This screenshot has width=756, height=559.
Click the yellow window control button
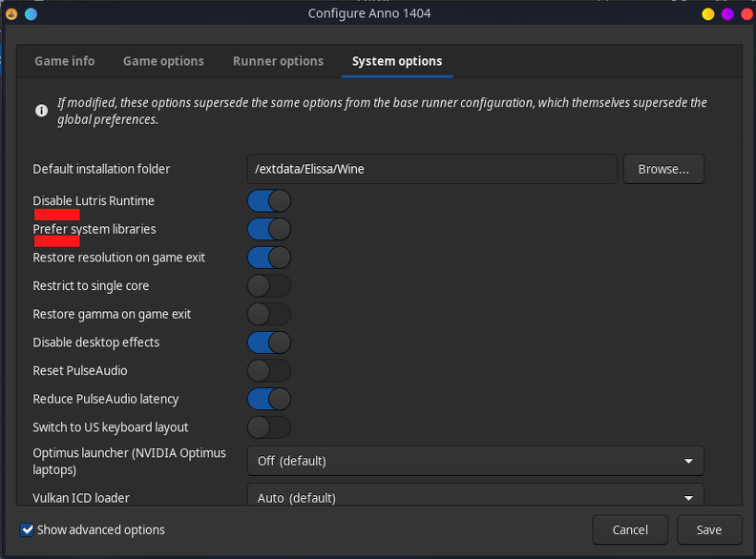click(x=707, y=14)
